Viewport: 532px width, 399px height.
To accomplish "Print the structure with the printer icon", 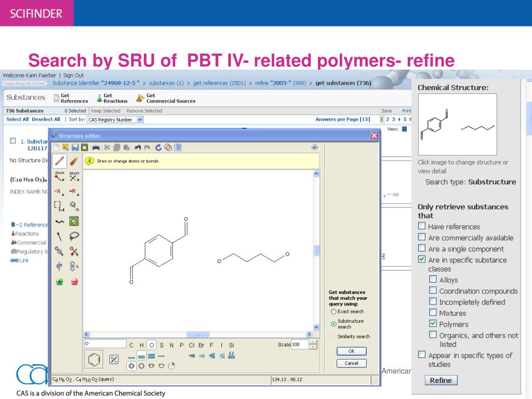I will click(x=96, y=148).
